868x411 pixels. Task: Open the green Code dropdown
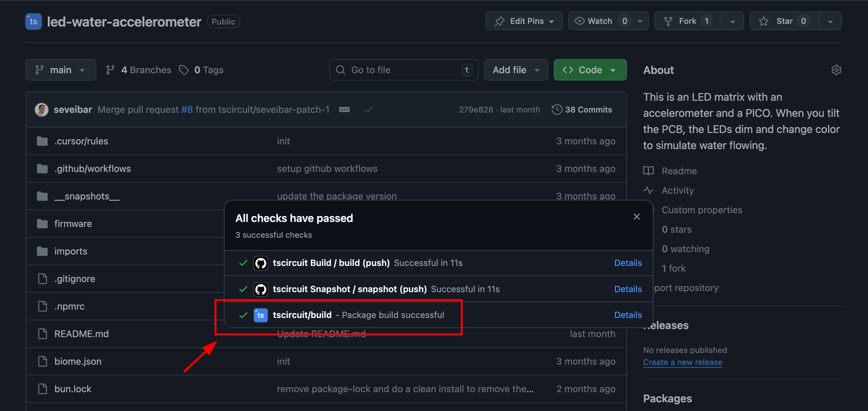click(x=590, y=70)
